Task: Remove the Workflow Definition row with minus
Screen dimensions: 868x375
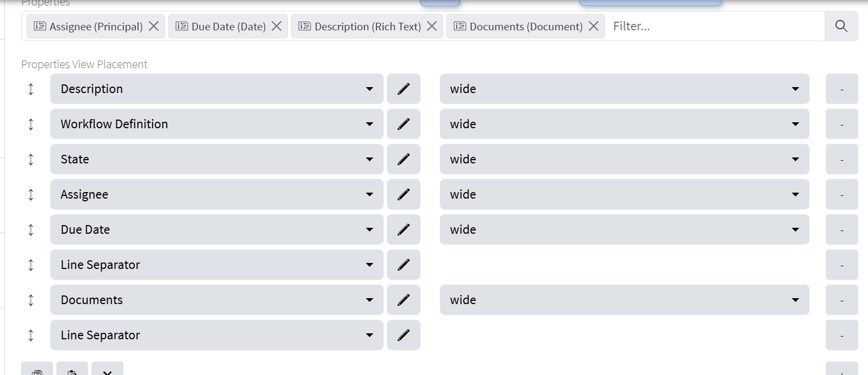Action: pos(841,124)
